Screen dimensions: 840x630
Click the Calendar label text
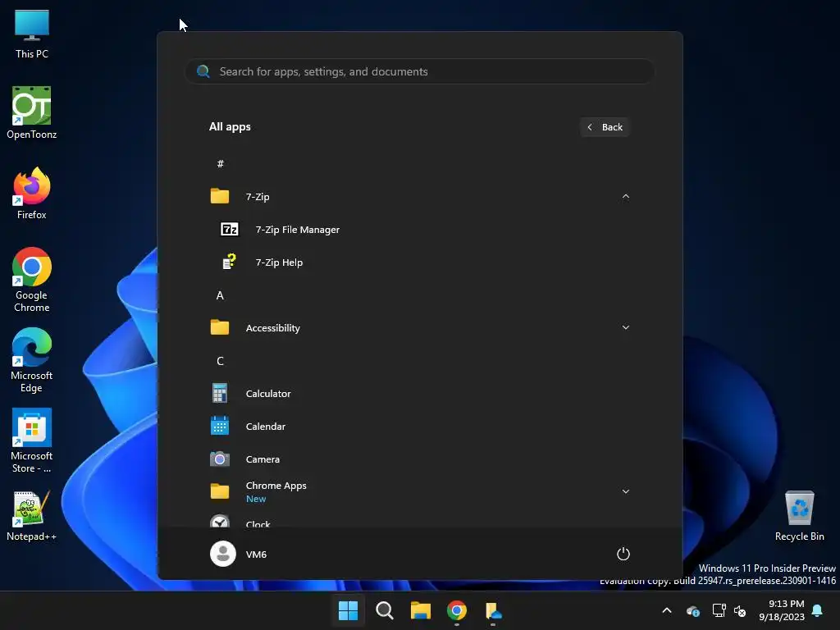click(265, 427)
